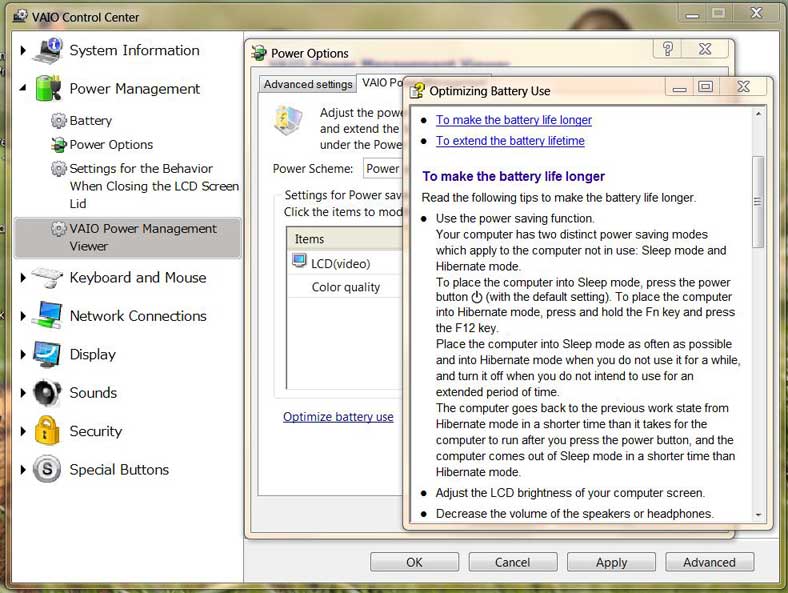Select the Color quality row
This screenshot has height=593, width=788.
[x=346, y=287]
